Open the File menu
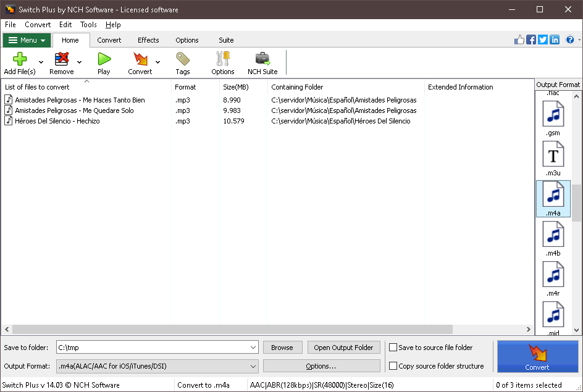 tap(10, 25)
